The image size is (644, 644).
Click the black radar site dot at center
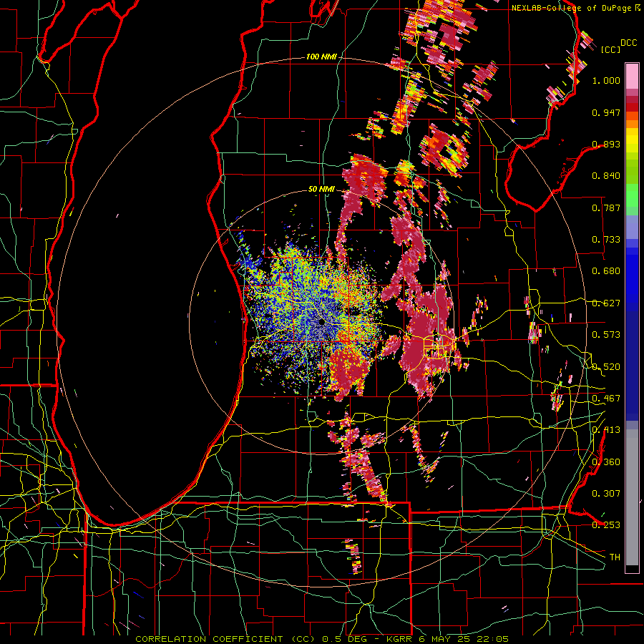[321, 321]
